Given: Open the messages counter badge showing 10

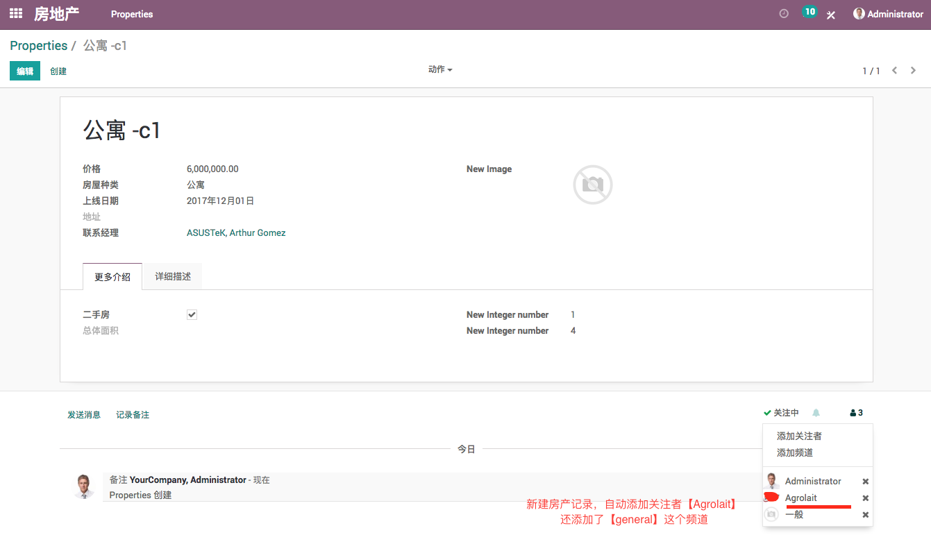Looking at the screenshot, I should point(809,12).
